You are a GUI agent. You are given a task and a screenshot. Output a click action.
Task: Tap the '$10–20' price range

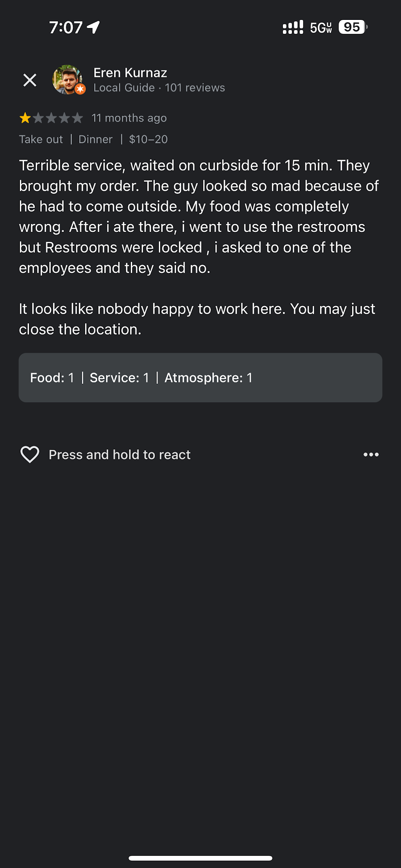pyautogui.click(x=148, y=139)
